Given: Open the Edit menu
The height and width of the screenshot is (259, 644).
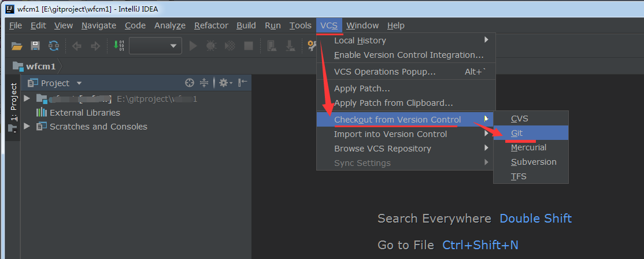Looking at the screenshot, I should (x=38, y=25).
